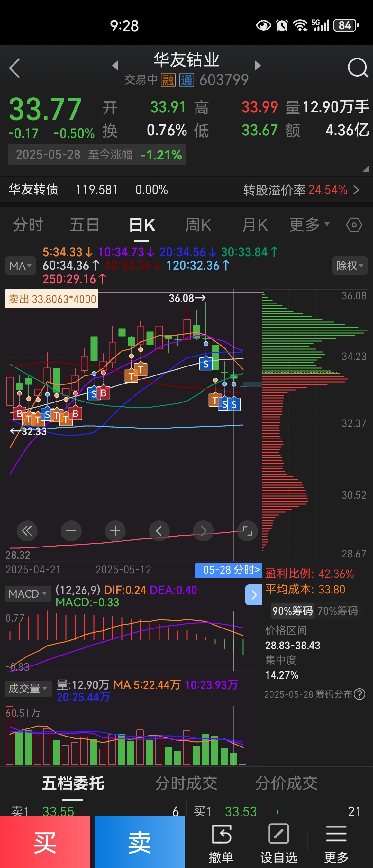Expand quote details corner triangle
This screenshot has width=373, height=868.
365,169
